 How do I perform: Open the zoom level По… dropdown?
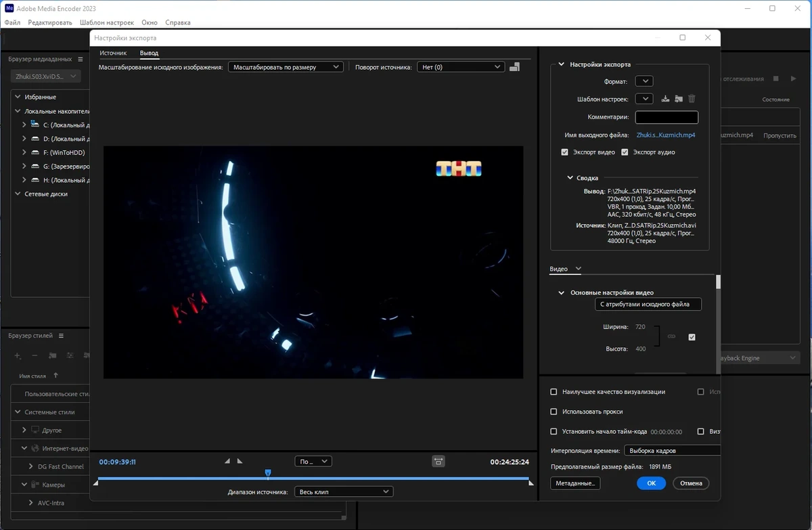[313, 461]
